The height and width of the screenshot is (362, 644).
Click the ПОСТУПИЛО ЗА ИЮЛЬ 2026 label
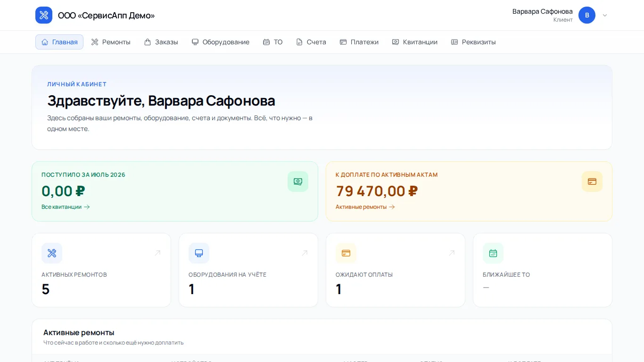pyautogui.click(x=83, y=175)
